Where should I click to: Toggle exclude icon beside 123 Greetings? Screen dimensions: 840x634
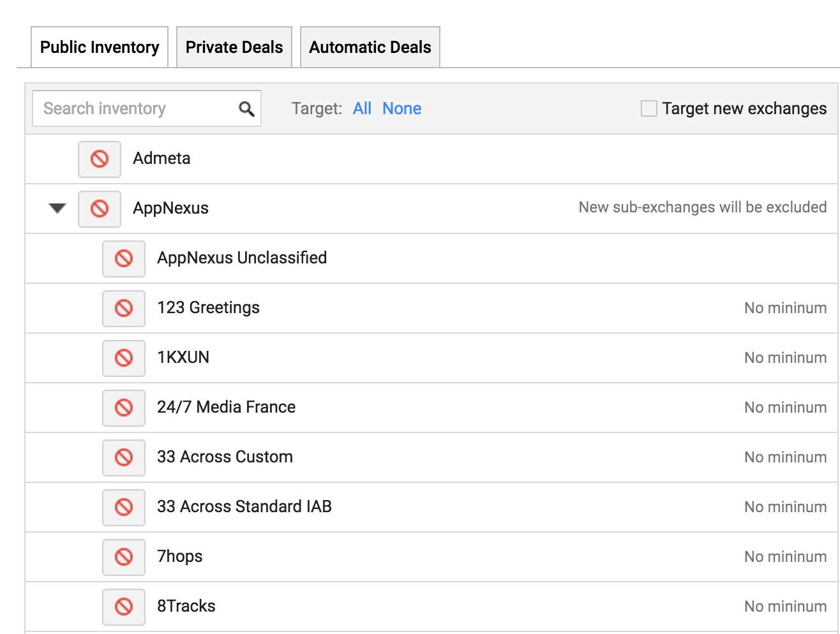point(124,308)
